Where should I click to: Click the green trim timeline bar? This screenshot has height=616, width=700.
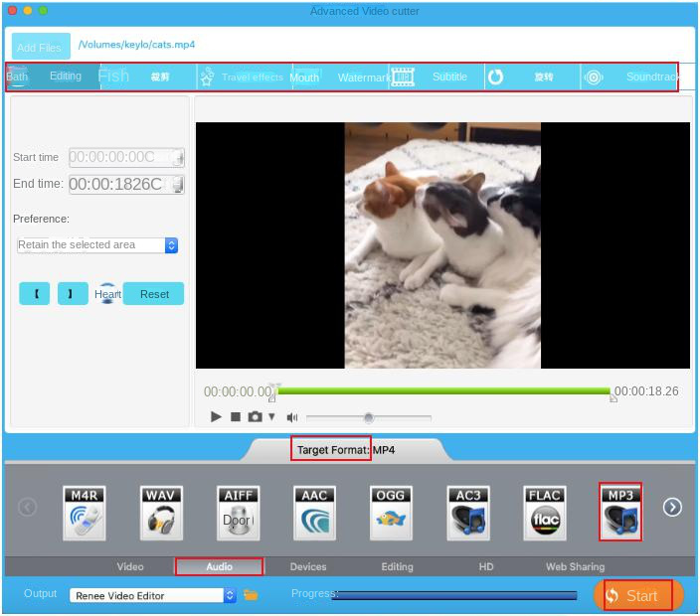coord(442,391)
